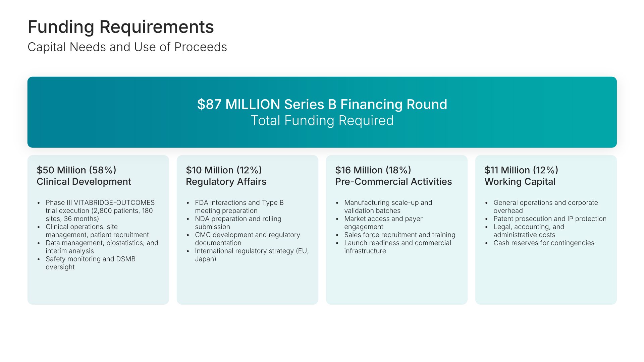
Task: Select the Pre-Commercial Activities card title
Action: 393,182
